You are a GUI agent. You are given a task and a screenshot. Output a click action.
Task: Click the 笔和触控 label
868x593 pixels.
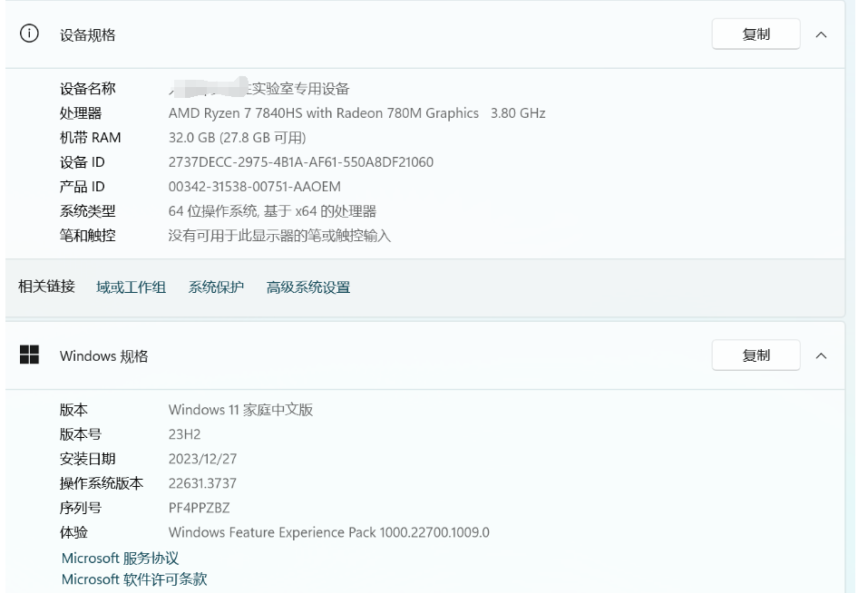[87, 236]
